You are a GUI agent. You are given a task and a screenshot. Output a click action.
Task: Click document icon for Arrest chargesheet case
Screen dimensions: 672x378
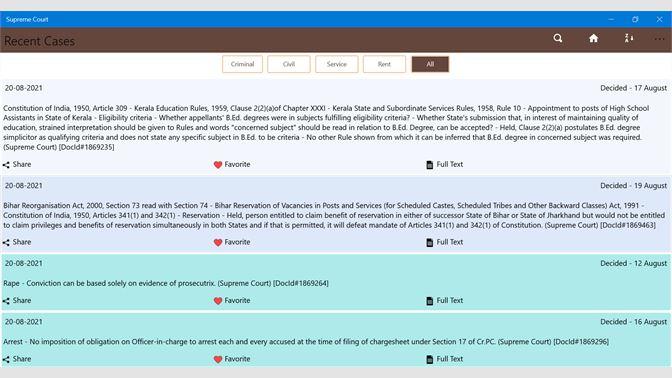coord(429,359)
